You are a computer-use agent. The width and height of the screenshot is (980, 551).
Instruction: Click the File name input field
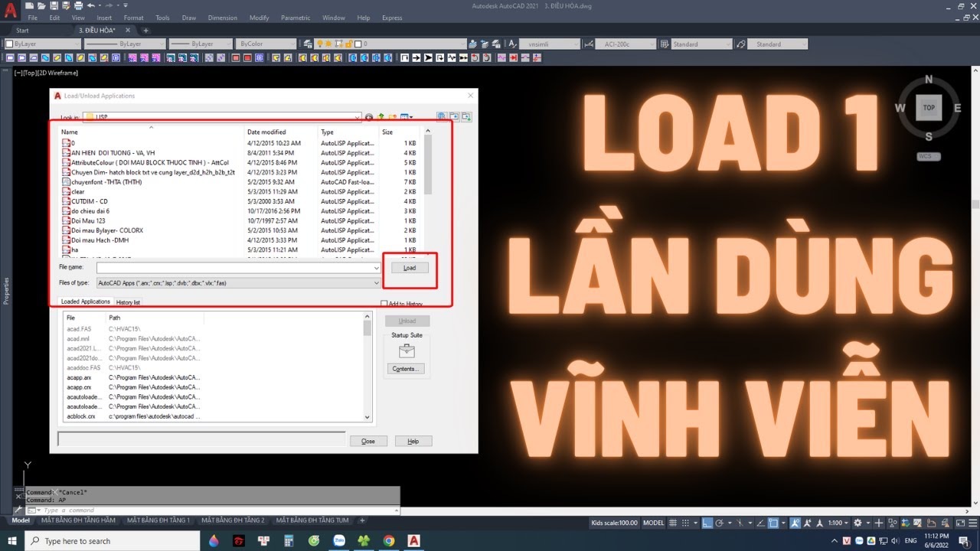tap(238, 268)
